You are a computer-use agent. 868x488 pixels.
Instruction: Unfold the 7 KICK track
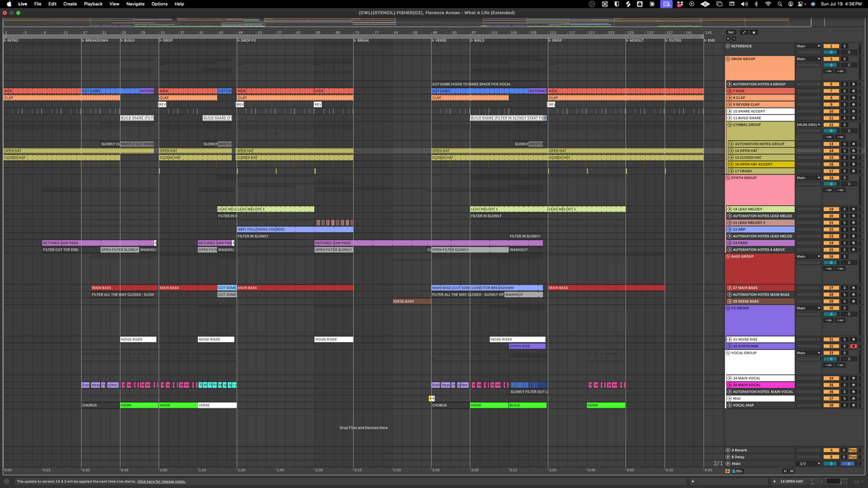coord(730,91)
